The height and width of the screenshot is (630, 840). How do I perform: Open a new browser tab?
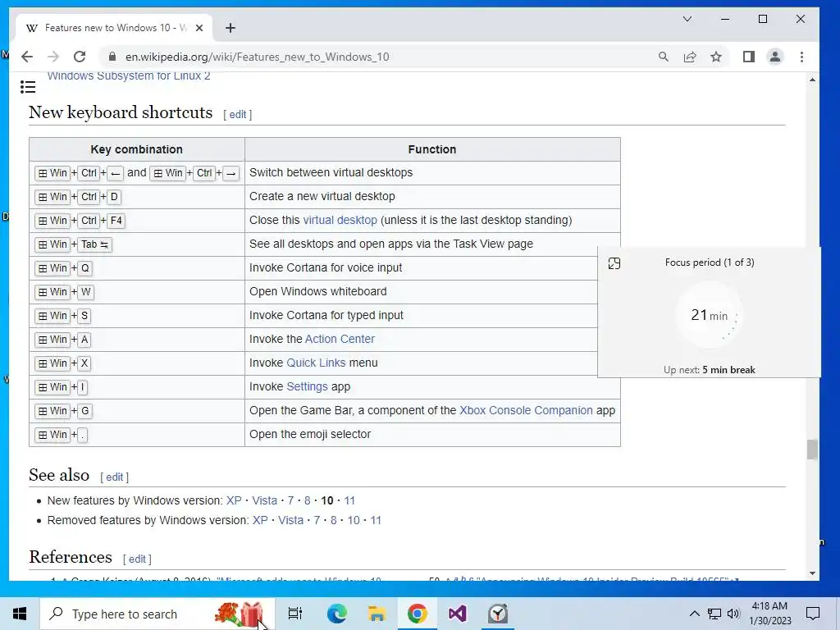point(231,28)
